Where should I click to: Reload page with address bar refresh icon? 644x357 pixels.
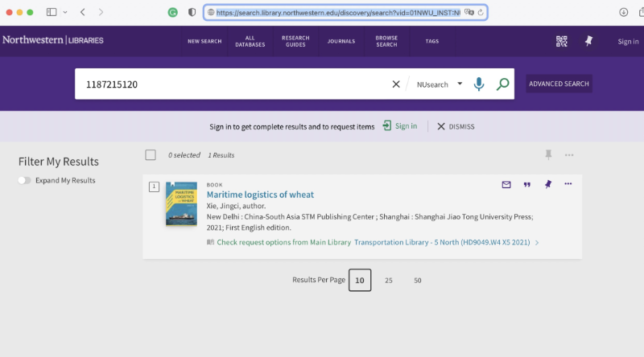(x=480, y=12)
